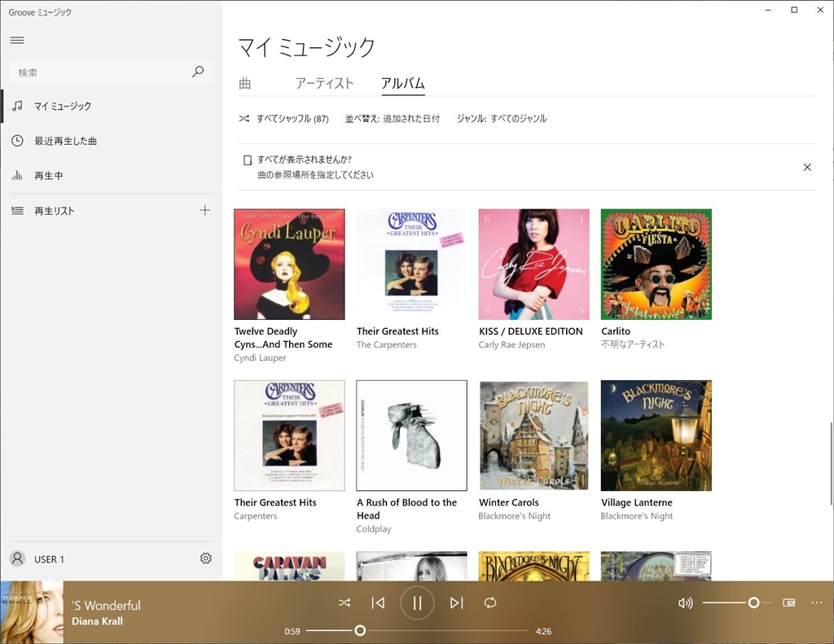This screenshot has height=644, width=834.
Task: Add a new playlist with the plus icon
Action: coord(204,211)
